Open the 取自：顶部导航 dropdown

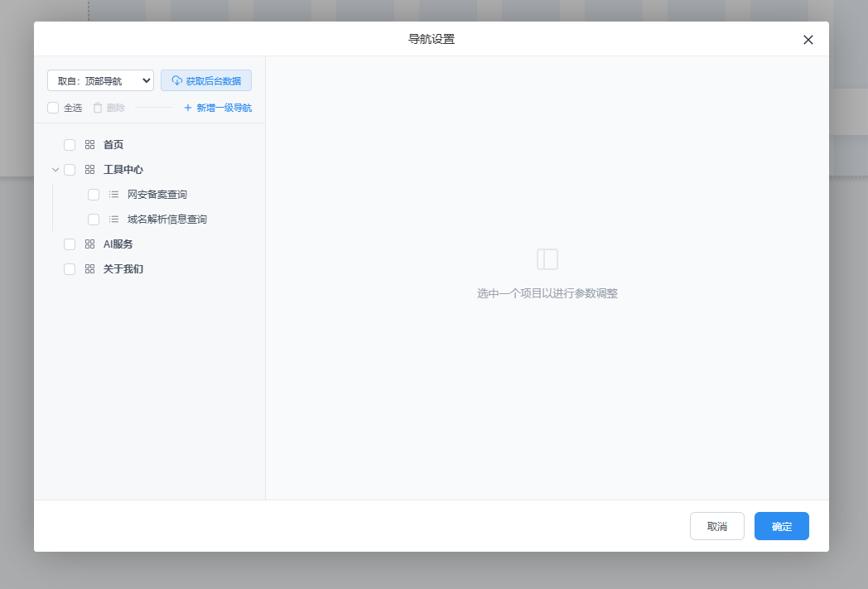100,80
